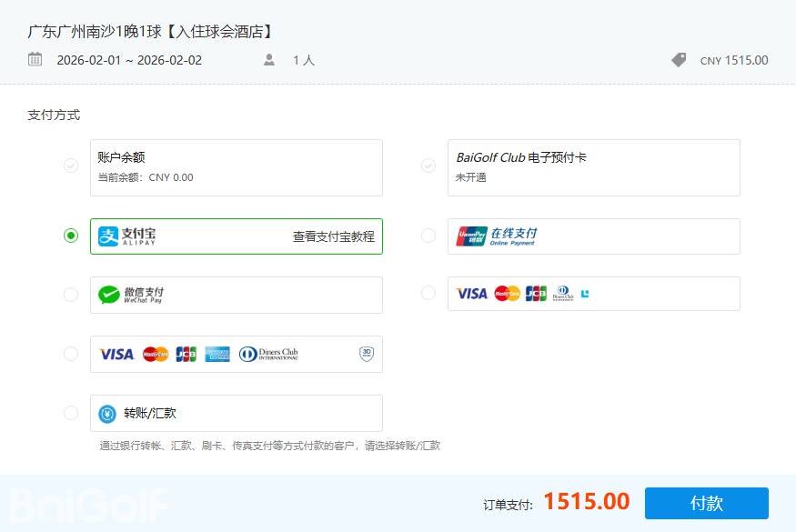Click the American Express card logo

217,354
